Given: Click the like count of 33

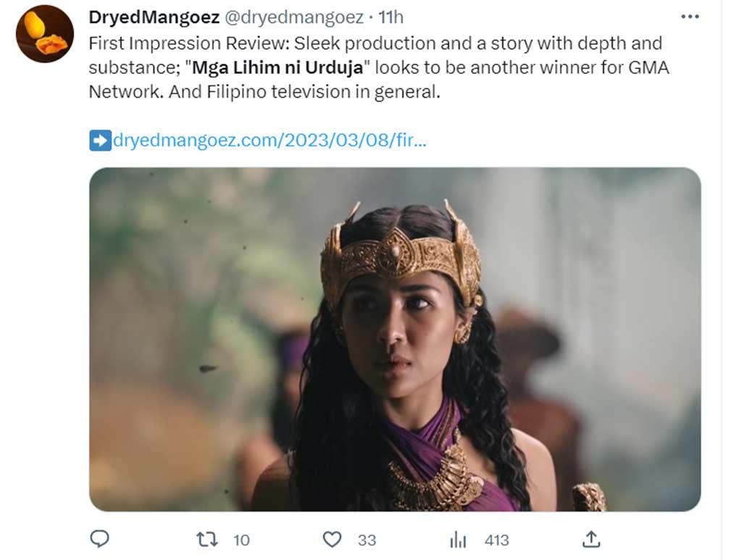Looking at the screenshot, I should (367, 540).
